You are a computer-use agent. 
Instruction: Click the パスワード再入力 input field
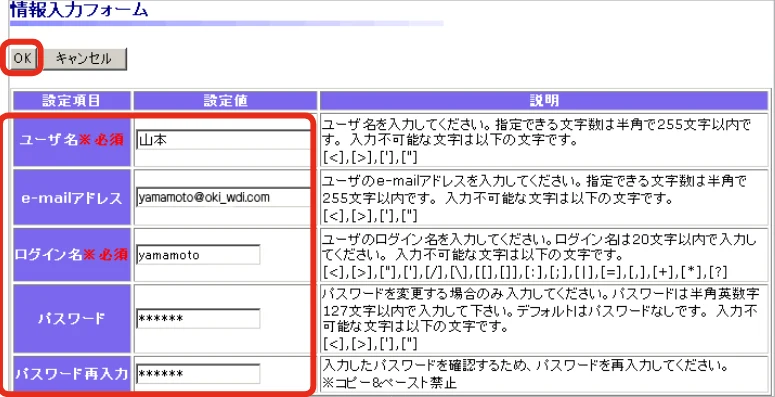tap(198, 374)
